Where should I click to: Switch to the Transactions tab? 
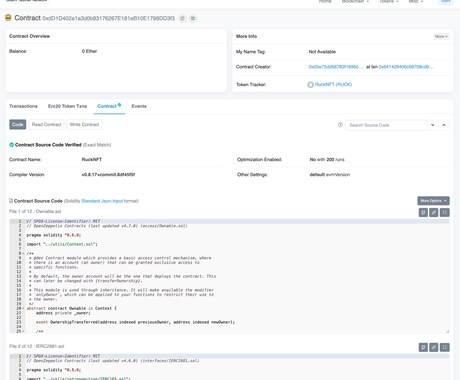(x=23, y=106)
